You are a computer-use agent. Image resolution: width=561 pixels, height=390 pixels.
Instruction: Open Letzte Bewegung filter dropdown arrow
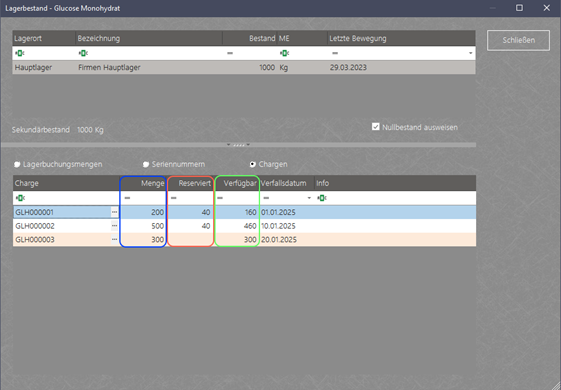(x=470, y=53)
